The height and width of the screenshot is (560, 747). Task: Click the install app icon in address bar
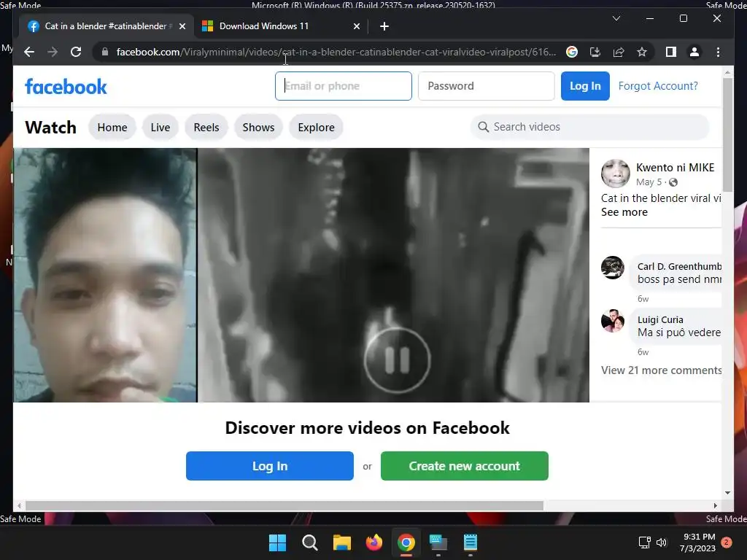595,52
